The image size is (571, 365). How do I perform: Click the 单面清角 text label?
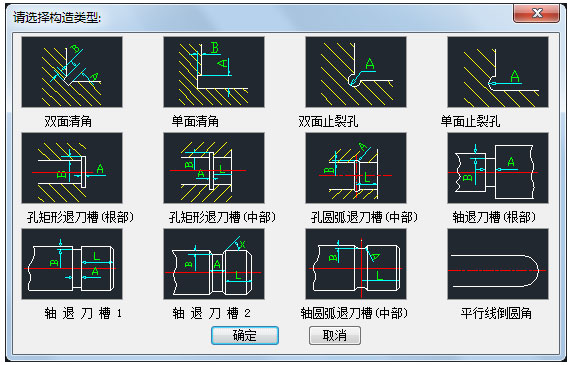click(x=195, y=121)
